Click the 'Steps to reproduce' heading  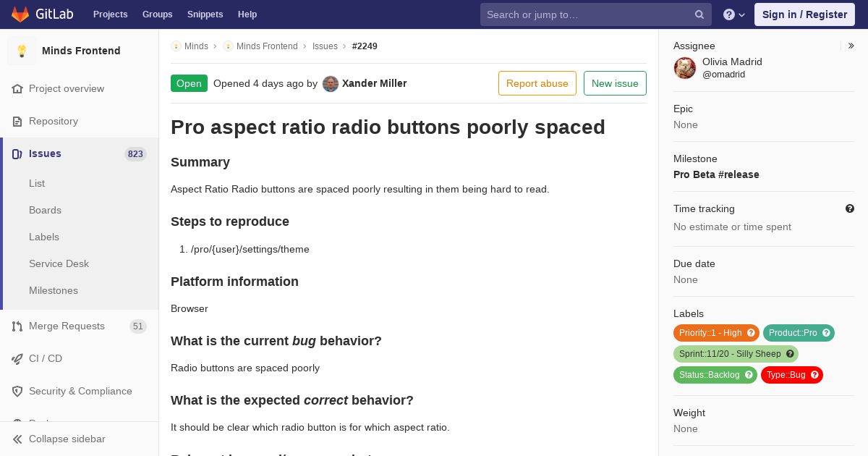230,221
